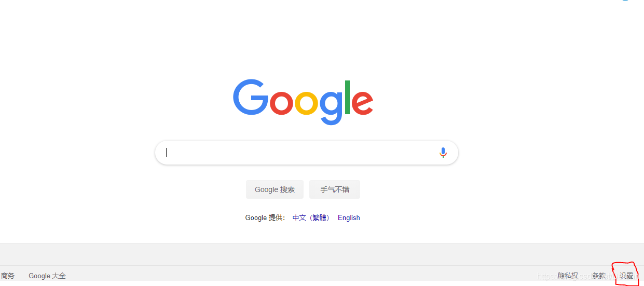Open the 商务 footer link
644x286 pixels.
click(7, 276)
